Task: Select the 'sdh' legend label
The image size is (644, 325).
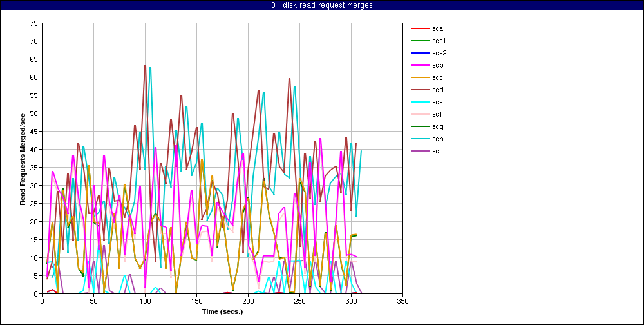Action: click(437, 139)
